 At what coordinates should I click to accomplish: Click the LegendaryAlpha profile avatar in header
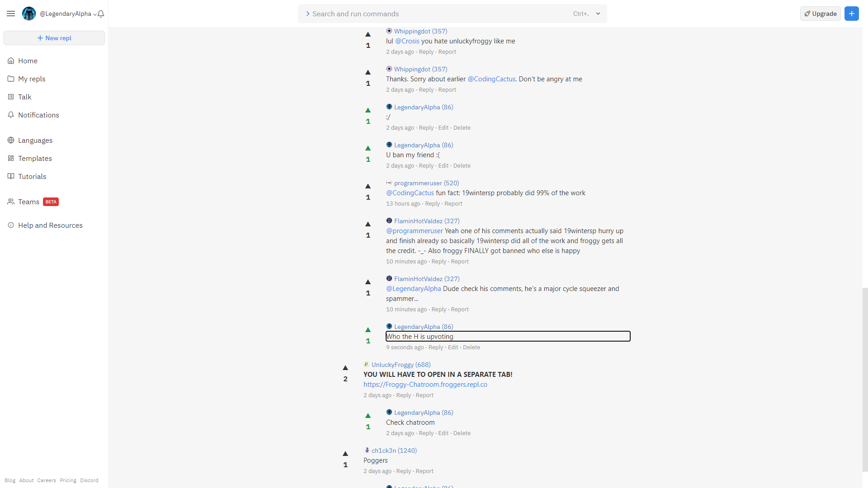[29, 14]
